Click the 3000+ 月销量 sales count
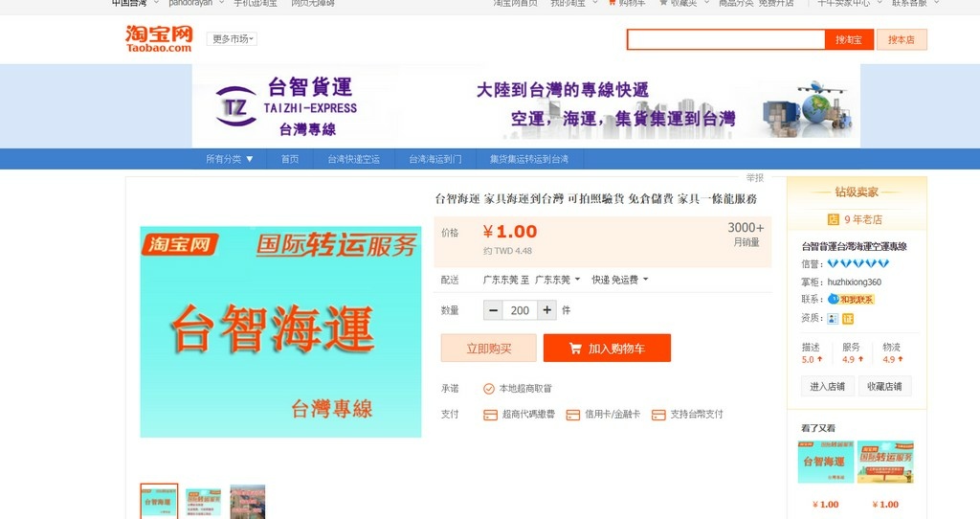This screenshot has width=980, height=519. 746,234
